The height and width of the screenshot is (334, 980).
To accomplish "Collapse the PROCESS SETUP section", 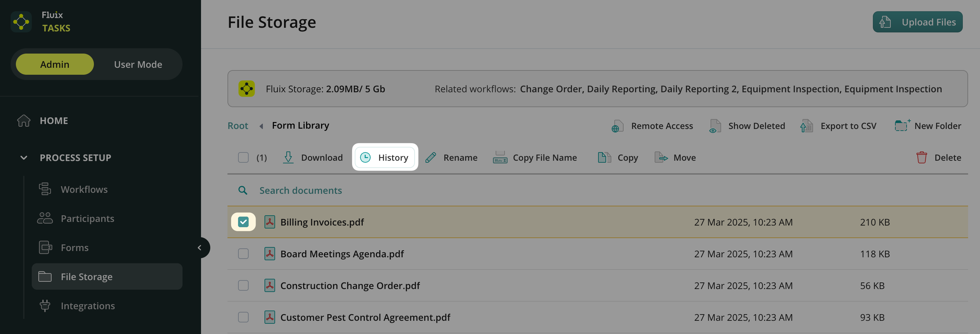I will (x=23, y=157).
